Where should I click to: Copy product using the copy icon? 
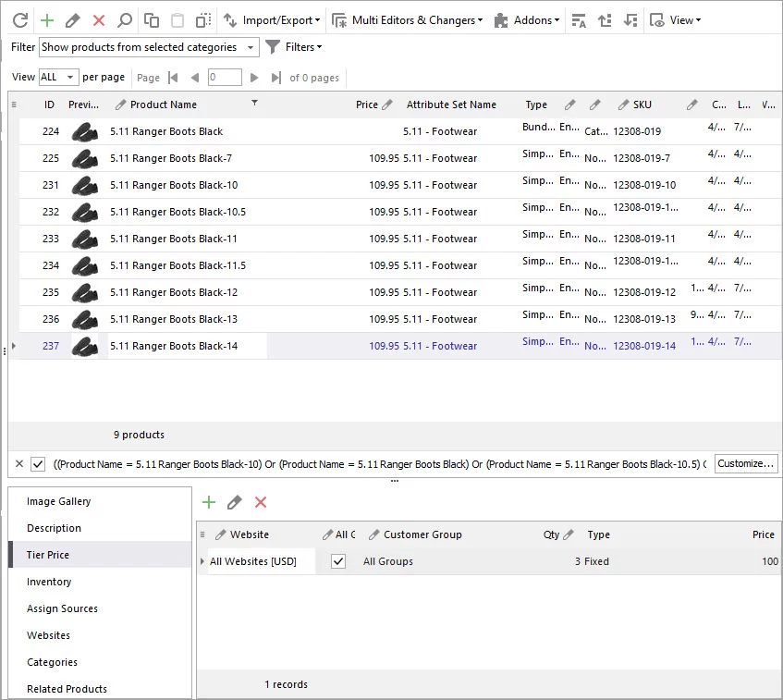click(152, 20)
